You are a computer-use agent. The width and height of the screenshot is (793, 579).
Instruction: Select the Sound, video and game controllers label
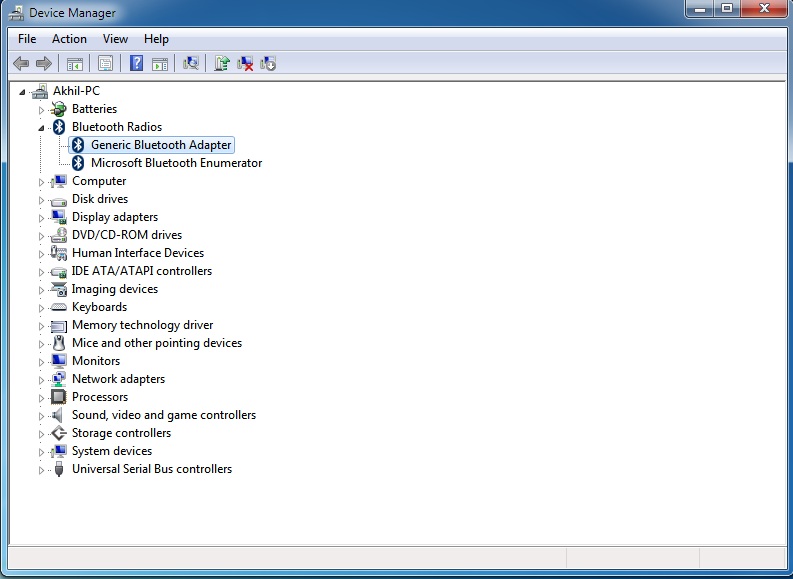pyautogui.click(x=164, y=415)
